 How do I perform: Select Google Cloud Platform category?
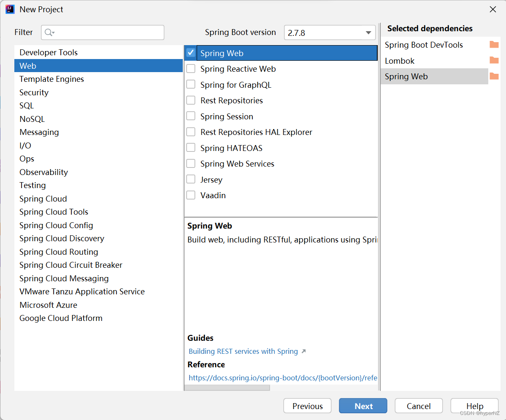point(98,318)
